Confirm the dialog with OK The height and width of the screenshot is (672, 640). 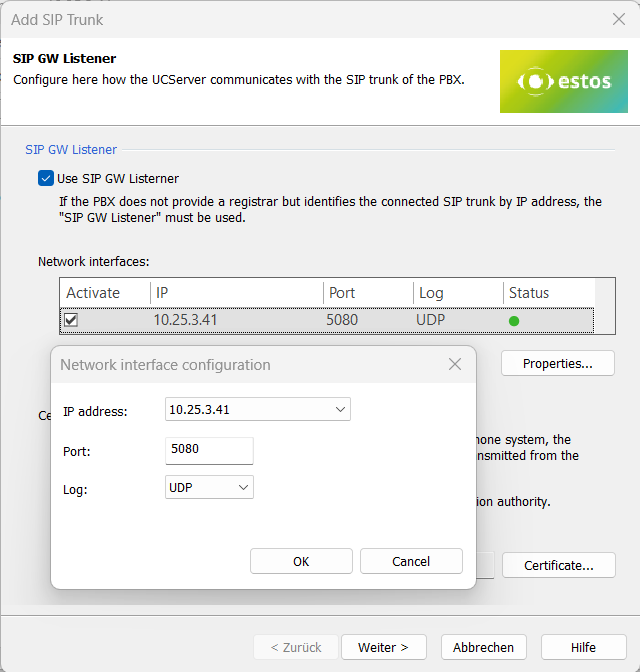point(301,561)
